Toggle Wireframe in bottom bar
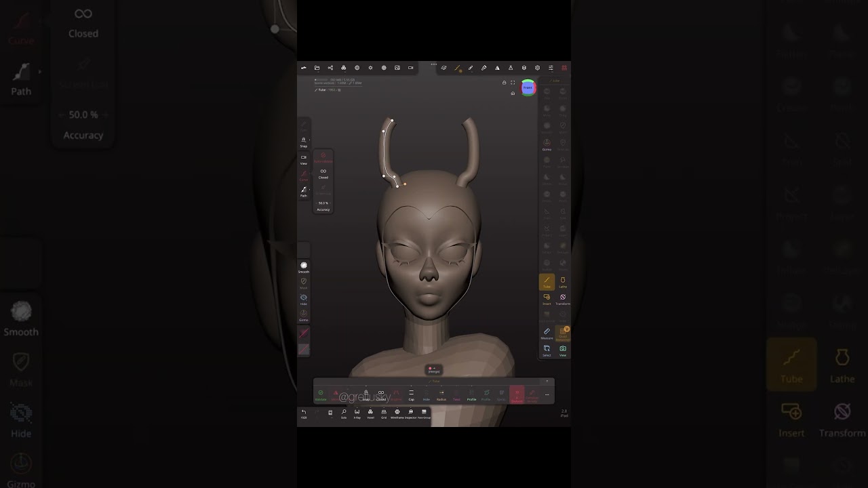Viewport: 868px width, 488px height. (397, 413)
